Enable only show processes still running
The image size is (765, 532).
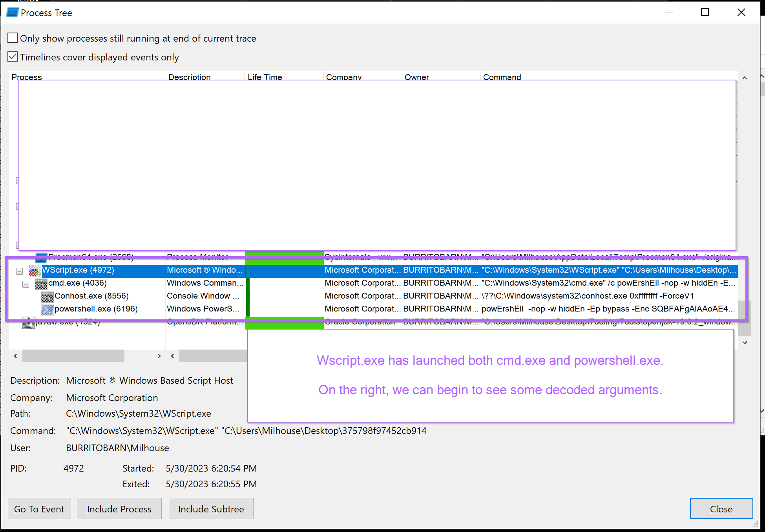point(12,38)
